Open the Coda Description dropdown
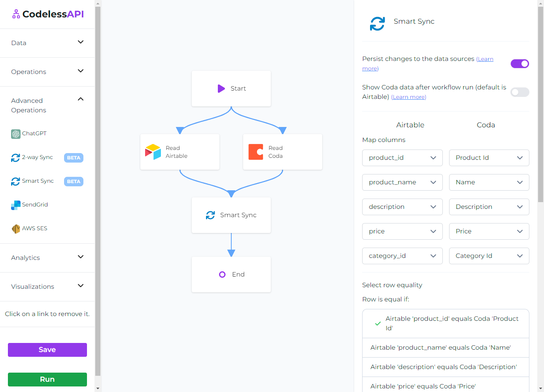The height and width of the screenshot is (392, 544). [489, 207]
